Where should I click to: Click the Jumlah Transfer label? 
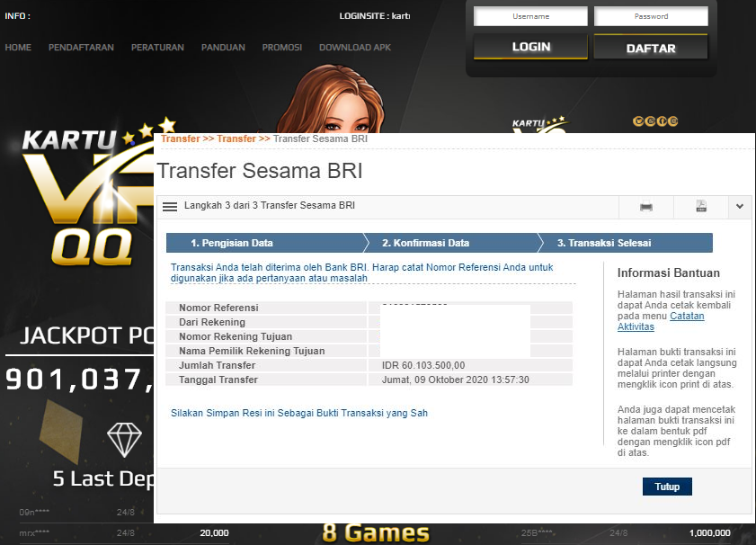point(217,365)
